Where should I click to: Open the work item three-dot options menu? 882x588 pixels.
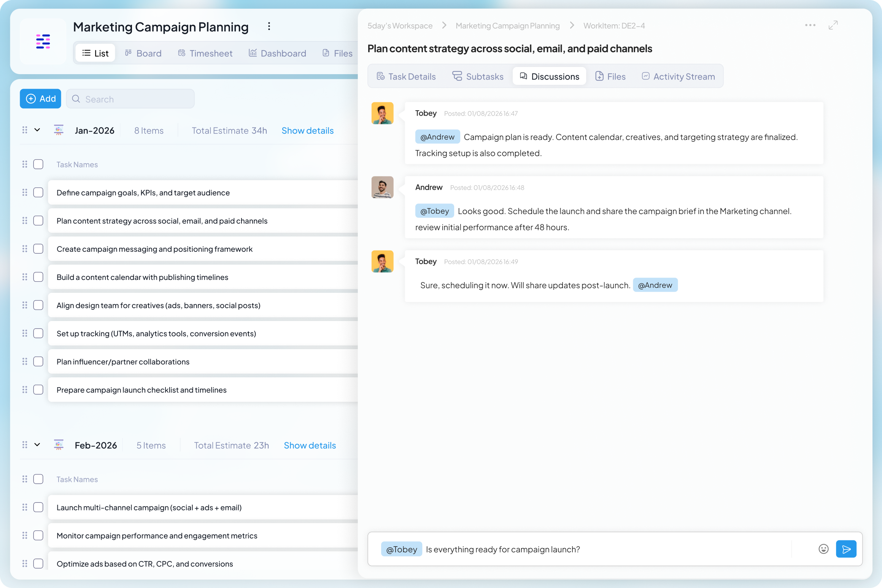(x=810, y=25)
